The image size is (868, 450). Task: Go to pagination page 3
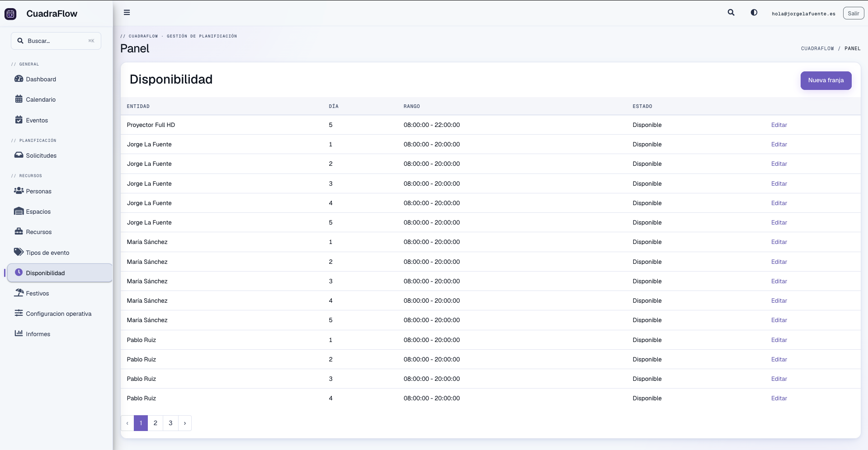click(x=170, y=423)
